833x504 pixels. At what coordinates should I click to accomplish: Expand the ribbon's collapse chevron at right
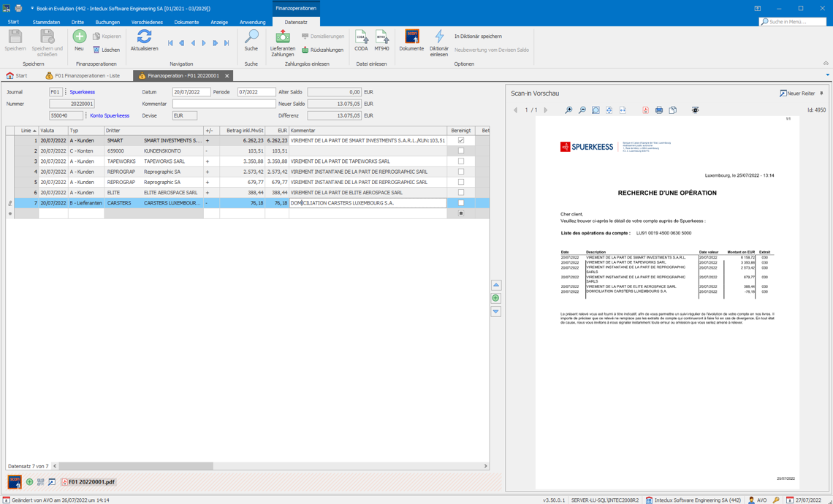click(x=826, y=64)
